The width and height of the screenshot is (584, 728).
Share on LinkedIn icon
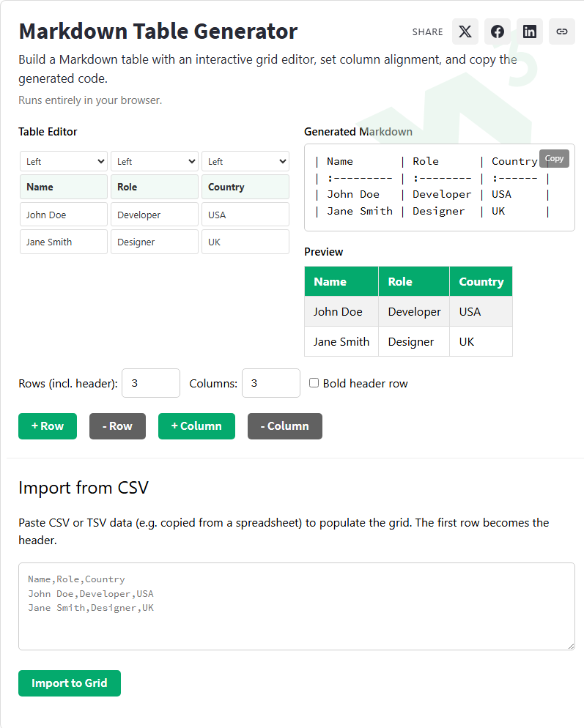[x=530, y=31]
